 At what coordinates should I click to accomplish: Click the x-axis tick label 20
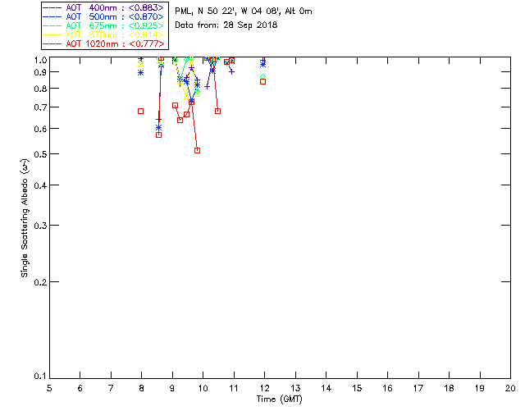(x=510, y=388)
